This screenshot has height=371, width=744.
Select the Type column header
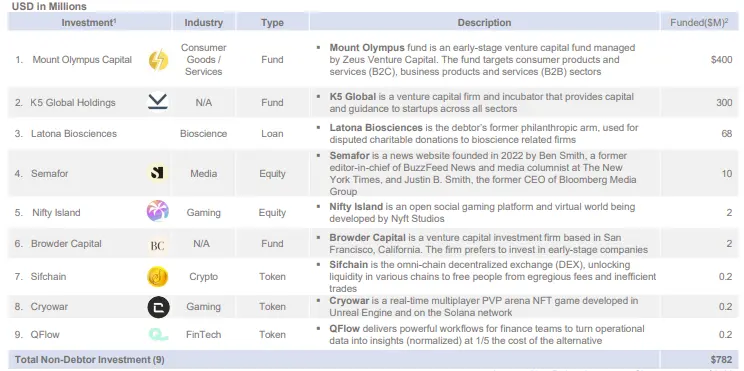point(272,22)
